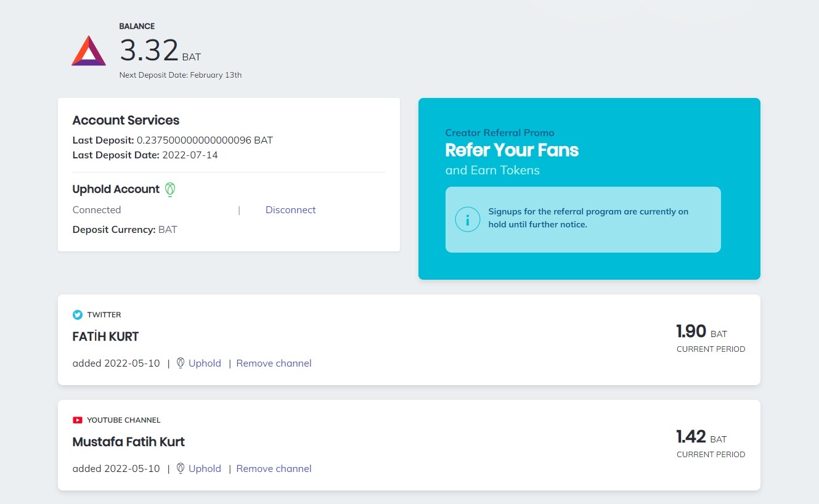Screen dimensions: 819x504
Task: Click the 3.32 BAT balance amount
Action: click(x=149, y=51)
